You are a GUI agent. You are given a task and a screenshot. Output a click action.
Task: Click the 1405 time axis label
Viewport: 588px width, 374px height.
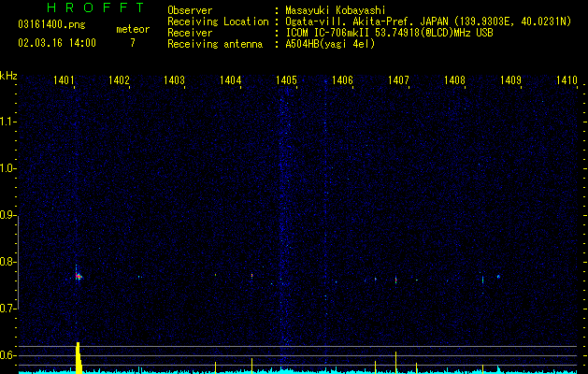tap(286, 79)
